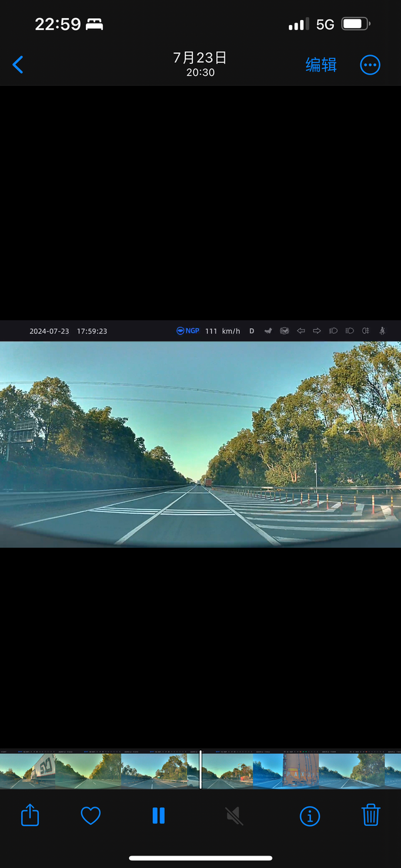401x868 pixels.
Task: Click the 17:59:23 timestamp in the video
Action: tap(92, 331)
